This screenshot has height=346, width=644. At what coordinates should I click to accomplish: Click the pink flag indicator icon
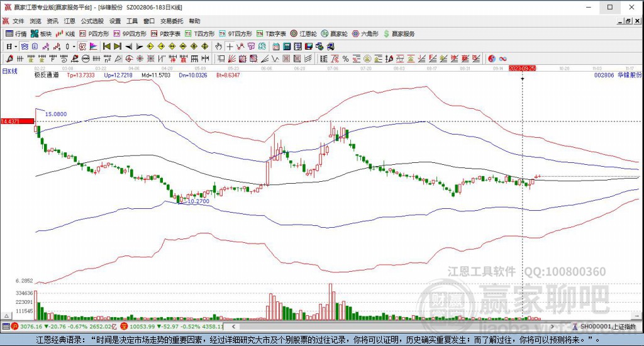point(93,47)
